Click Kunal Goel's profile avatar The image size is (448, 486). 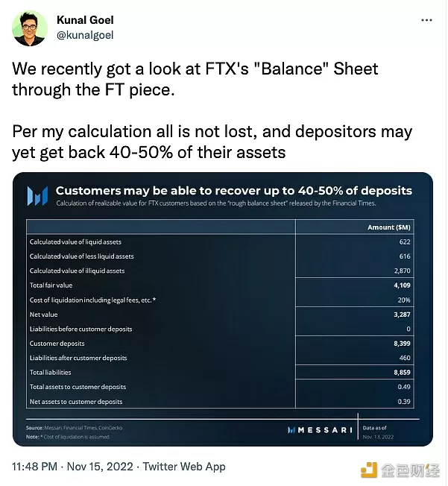pyautogui.click(x=30, y=28)
